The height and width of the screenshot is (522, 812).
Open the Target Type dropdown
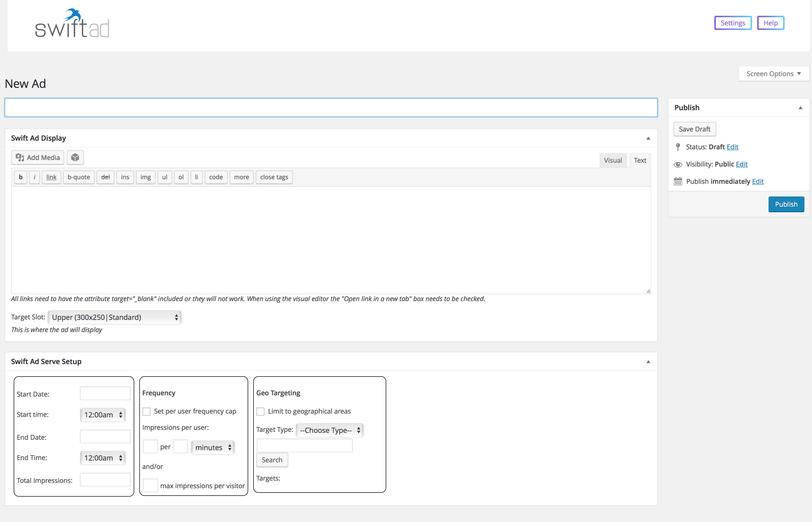[x=330, y=430]
